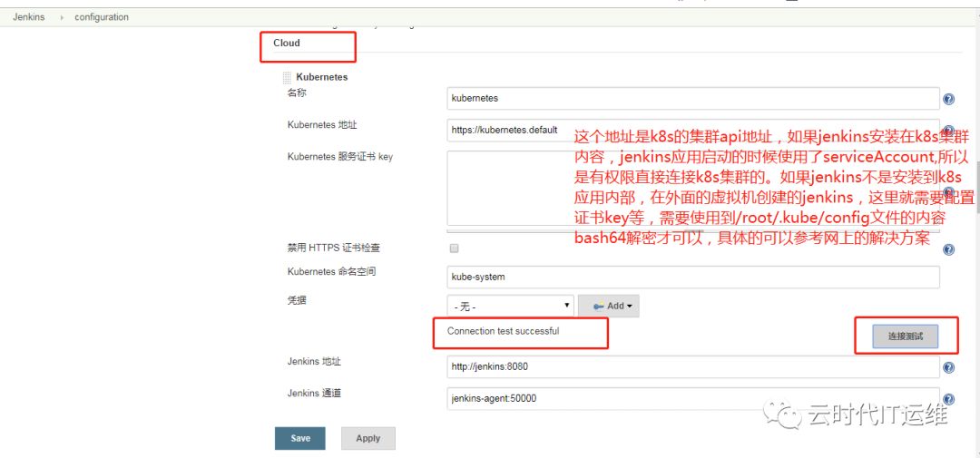Grab the Kubernetes section drag handle

pos(287,77)
